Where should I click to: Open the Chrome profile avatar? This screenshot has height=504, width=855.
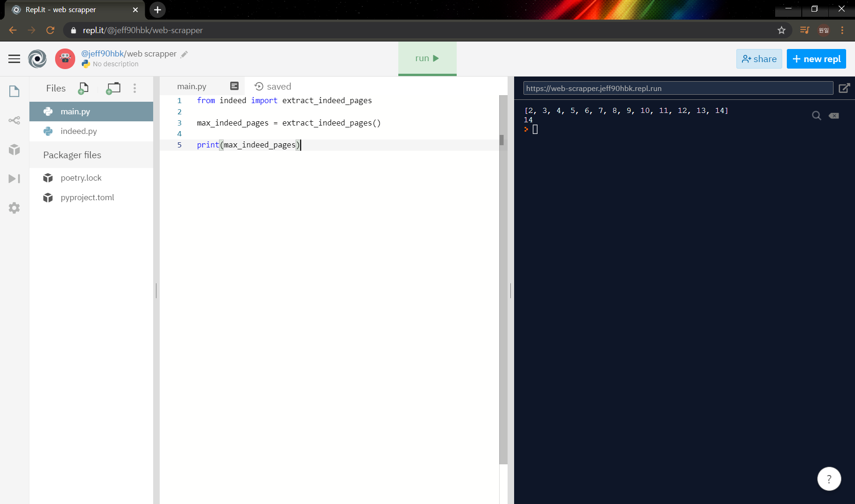824,30
